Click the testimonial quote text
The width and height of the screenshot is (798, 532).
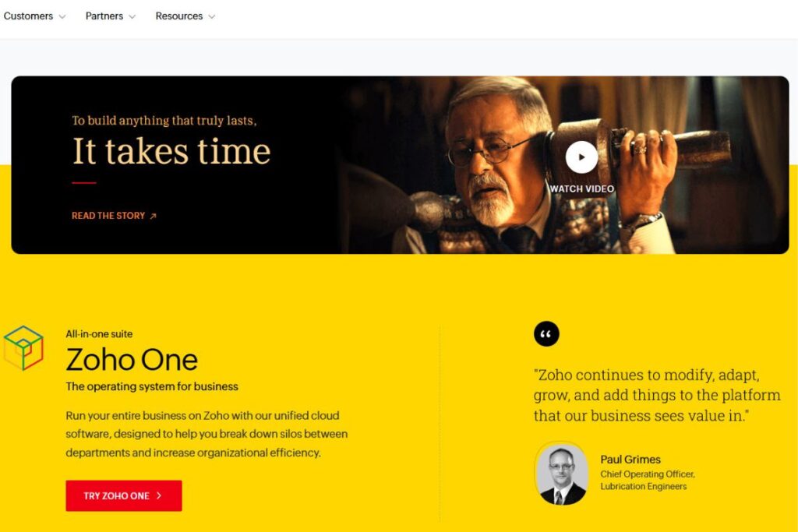pos(657,395)
